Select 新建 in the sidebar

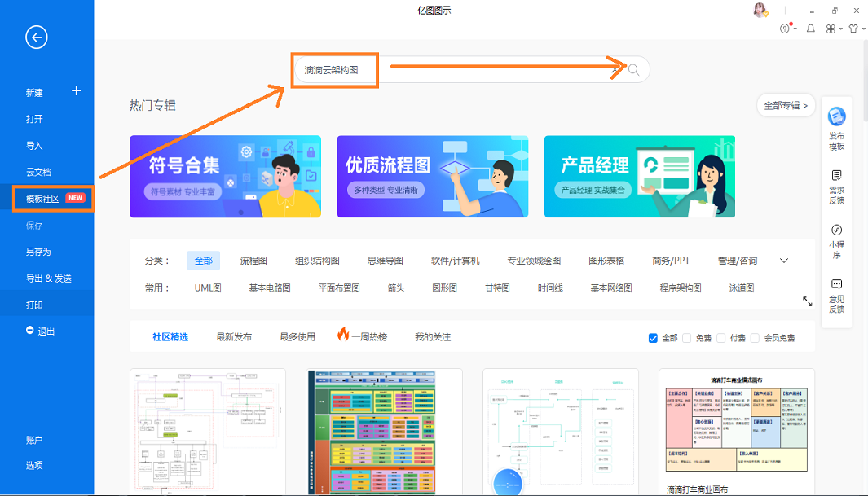[x=34, y=93]
